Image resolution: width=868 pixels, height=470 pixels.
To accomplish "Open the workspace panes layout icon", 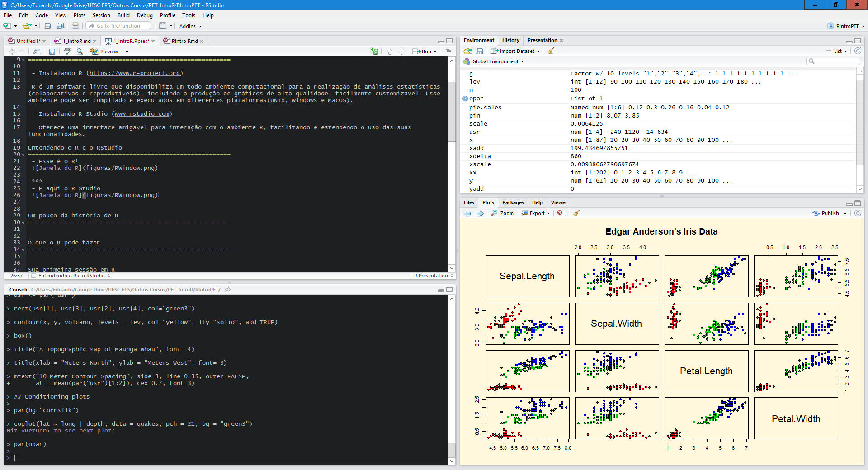I will (163, 26).
